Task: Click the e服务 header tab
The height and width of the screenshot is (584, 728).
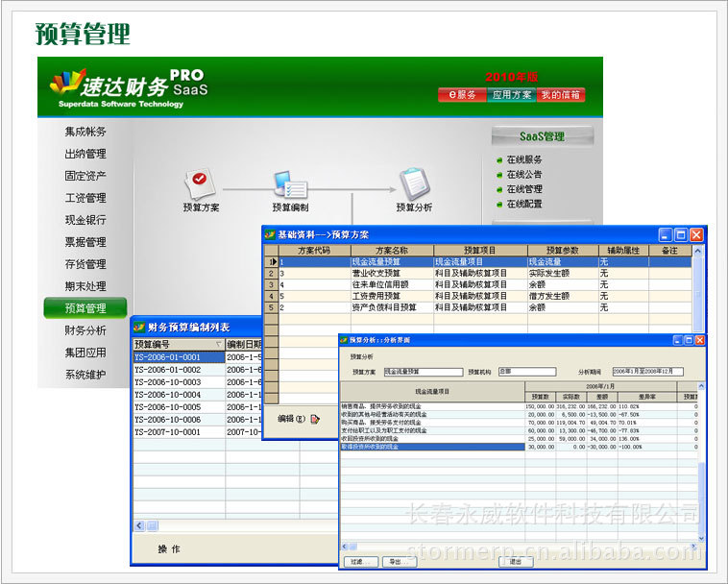Action: [462, 95]
